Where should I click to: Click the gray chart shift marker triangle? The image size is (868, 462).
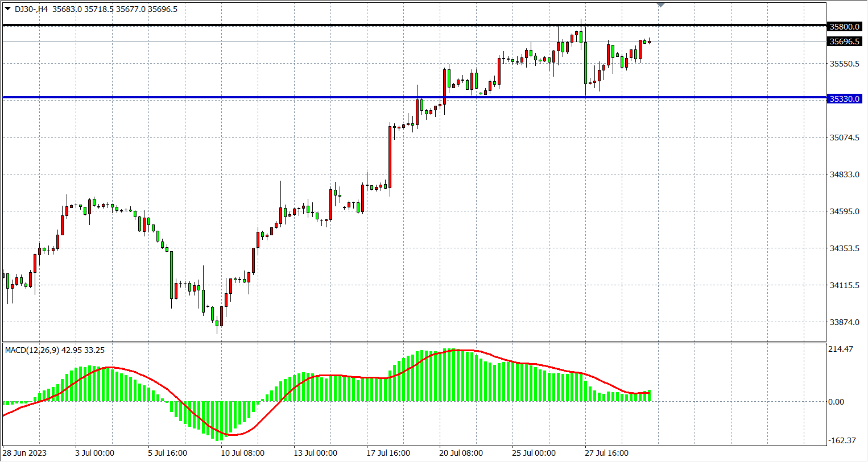click(x=660, y=5)
